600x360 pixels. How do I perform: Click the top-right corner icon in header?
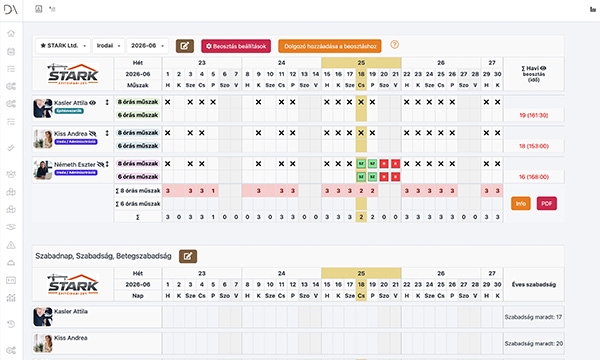click(593, 9)
